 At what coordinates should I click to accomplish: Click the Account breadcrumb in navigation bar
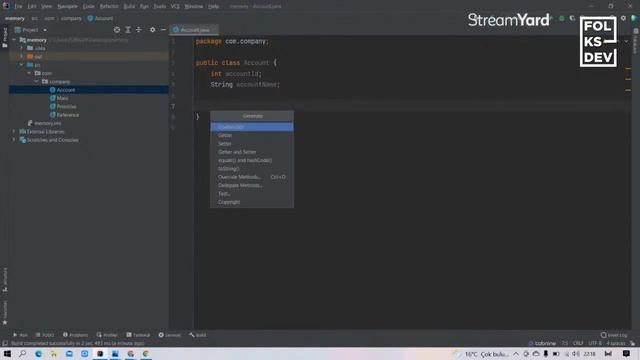(100, 18)
